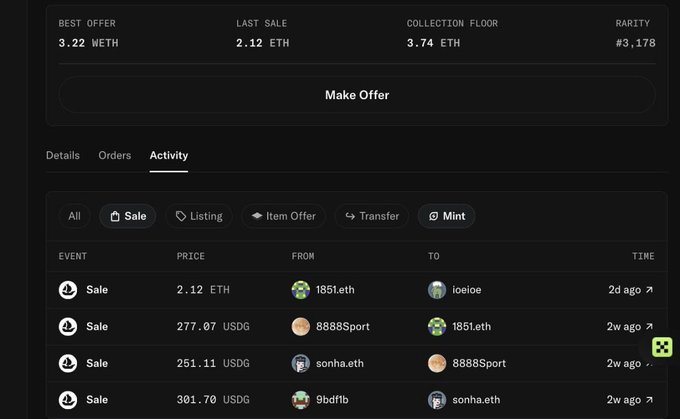
Task: Click OpenSea icon on 2.12 ETH sale row
Action: (68, 290)
